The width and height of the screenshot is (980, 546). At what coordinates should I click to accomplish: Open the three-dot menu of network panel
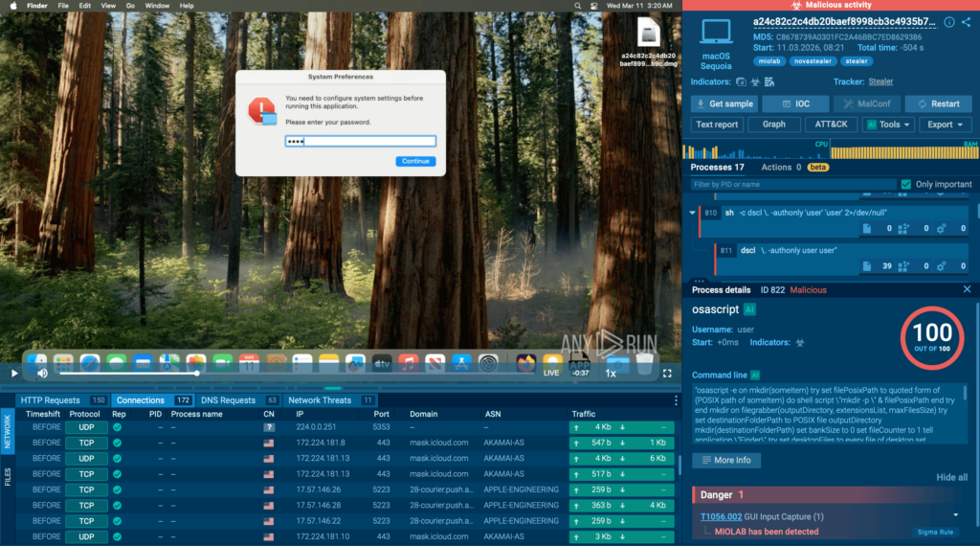click(x=676, y=400)
